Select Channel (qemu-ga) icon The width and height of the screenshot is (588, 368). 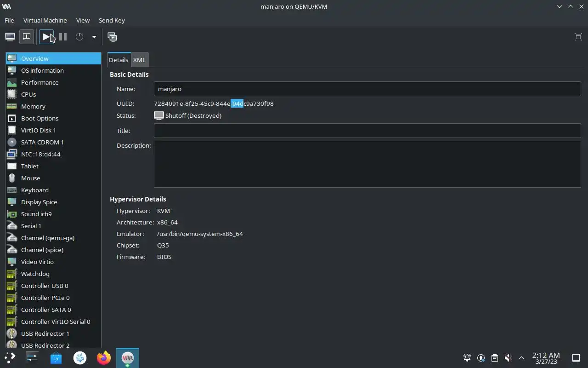(x=12, y=238)
